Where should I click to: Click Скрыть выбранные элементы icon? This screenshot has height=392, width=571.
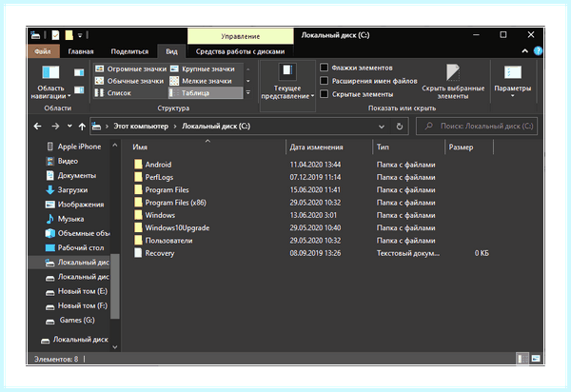(453, 82)
